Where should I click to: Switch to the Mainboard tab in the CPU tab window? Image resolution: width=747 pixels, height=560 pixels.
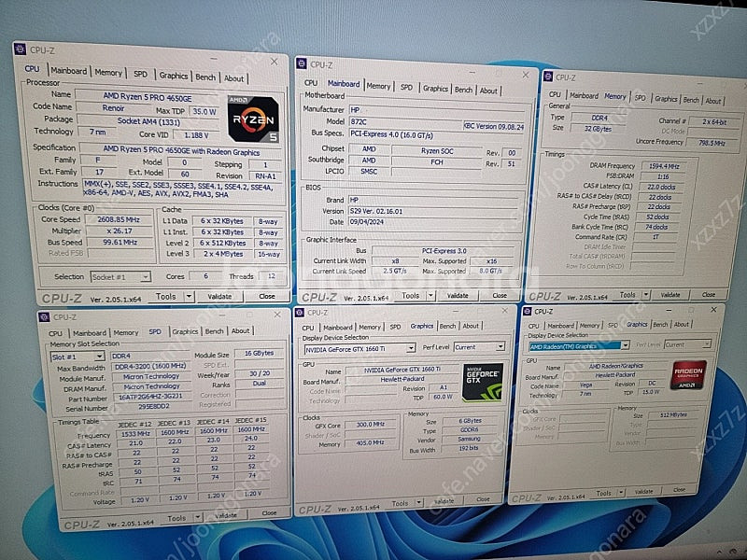(x=69, y=71)
